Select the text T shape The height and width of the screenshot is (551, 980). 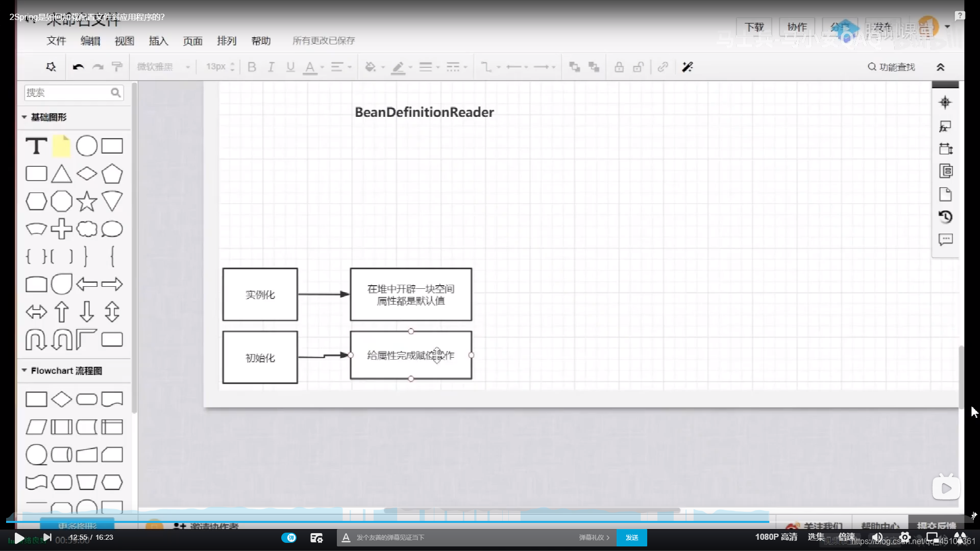(36, 146)
